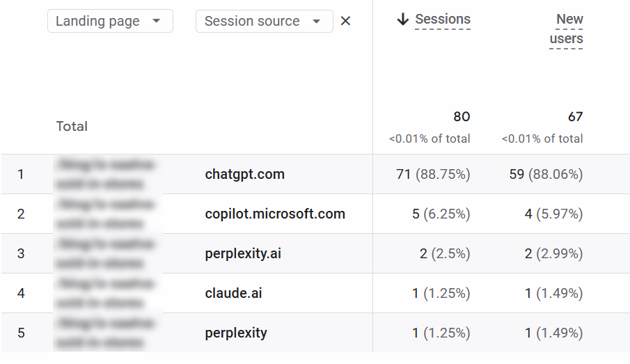Screen dimensions: 630x364
Task: Select the copilot.microsoft.com source cell
Action: pyautogui.click(x=275, y=214)
